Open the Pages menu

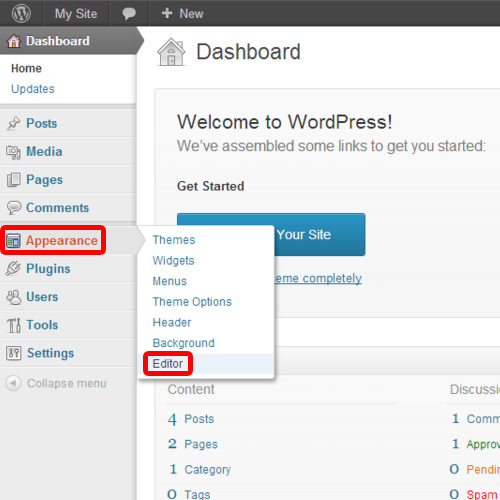coord(44,180)
